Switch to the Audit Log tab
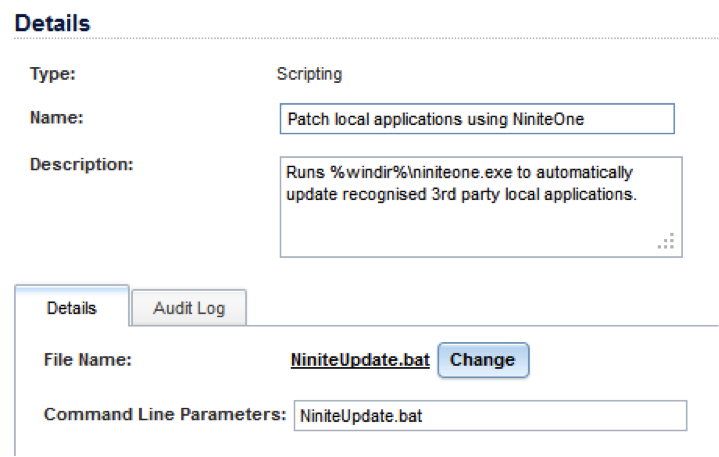 188,308
